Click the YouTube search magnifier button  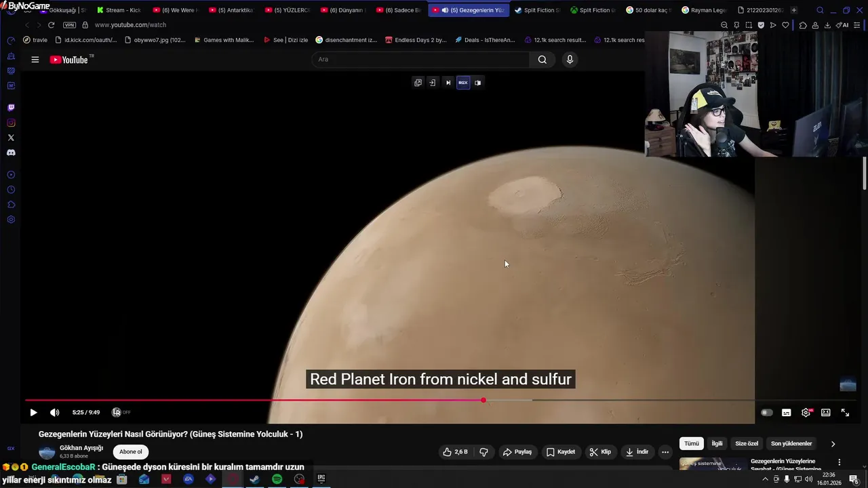click(542, 60)
